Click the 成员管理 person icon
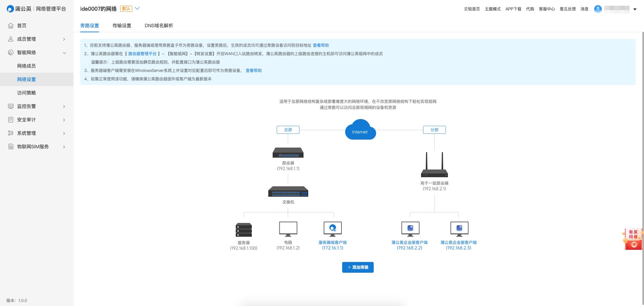 11,39
